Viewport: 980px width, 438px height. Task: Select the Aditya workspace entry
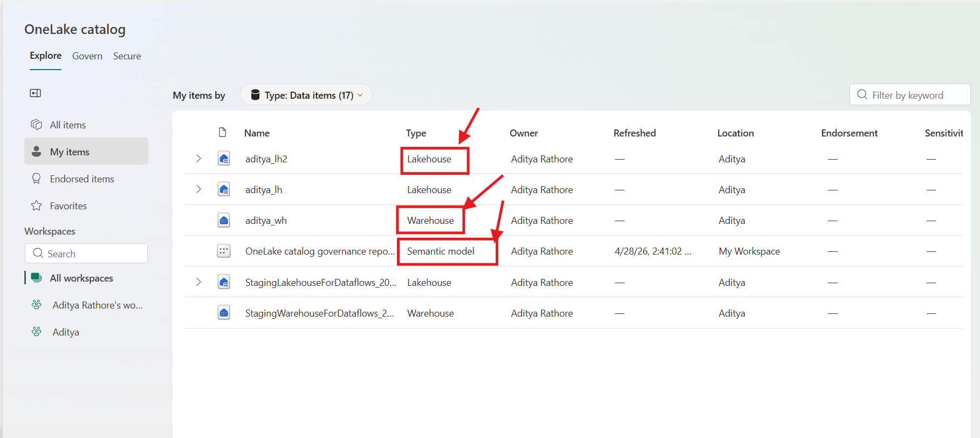click(x=86, y=332)
